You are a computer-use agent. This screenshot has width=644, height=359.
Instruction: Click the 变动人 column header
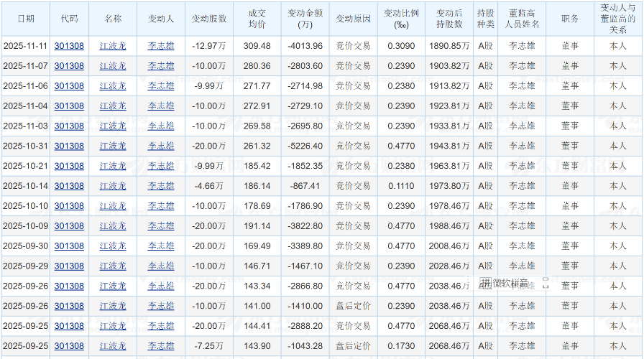161,19
